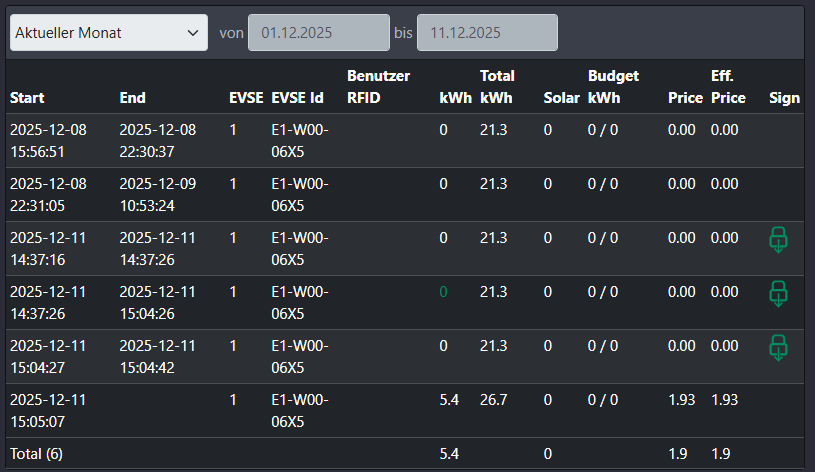Open the Aktueller Monat period dropdown

coord(108,33)
